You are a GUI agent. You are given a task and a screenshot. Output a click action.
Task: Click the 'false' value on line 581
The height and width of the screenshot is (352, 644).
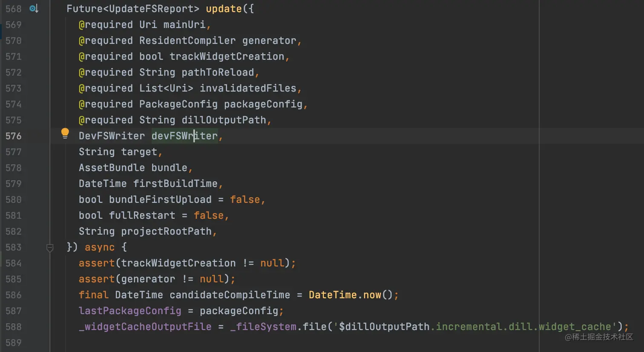pos(209,216)
